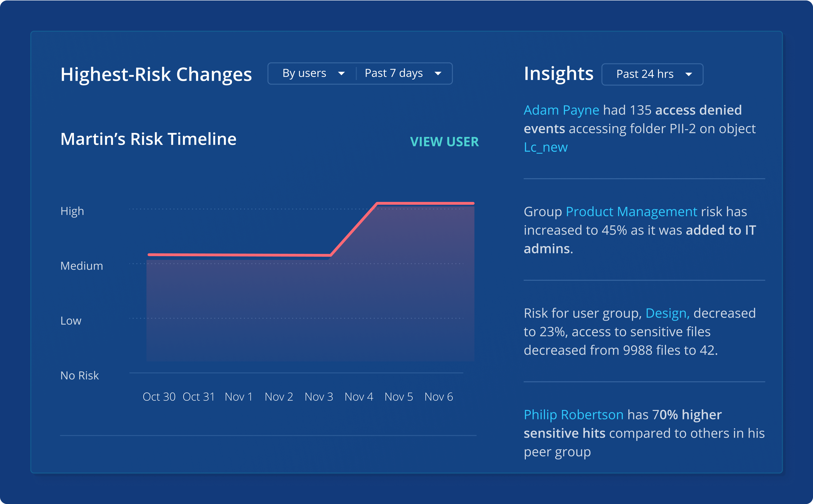Click the Product Management group link
Viewport: 813px width, 504px height.
(631, 212)
